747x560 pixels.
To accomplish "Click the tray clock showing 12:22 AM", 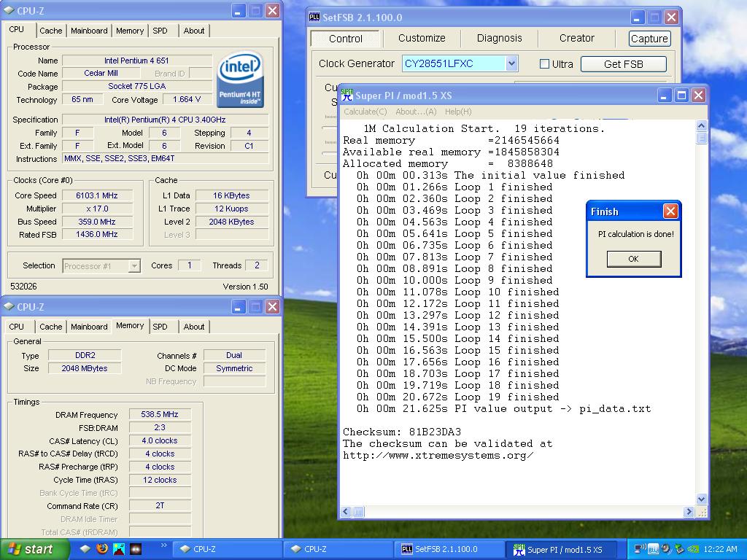I will (720, 549).
